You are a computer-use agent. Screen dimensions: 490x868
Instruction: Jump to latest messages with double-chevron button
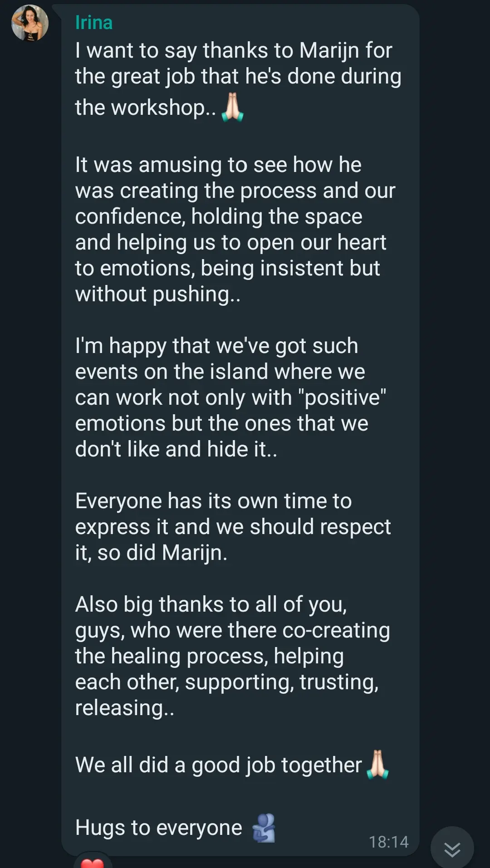452,848
